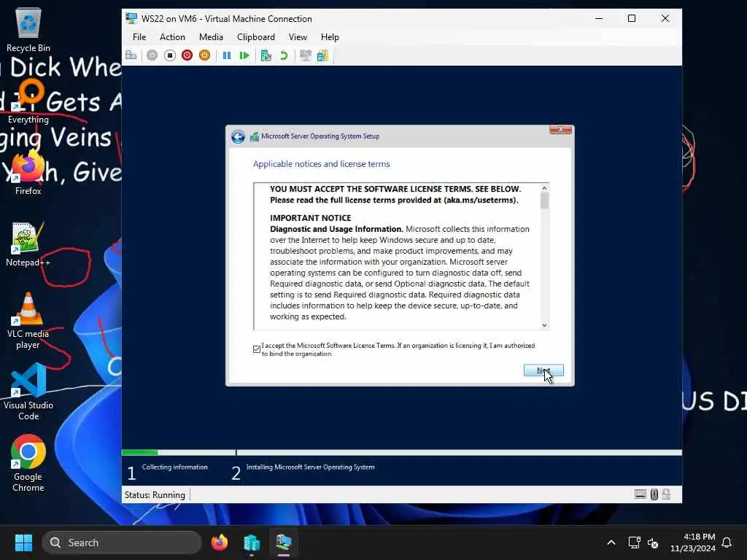Screen dimensions: 747x560
Task: Open the clock showing 4:18 PM
Action: point(693,542)
